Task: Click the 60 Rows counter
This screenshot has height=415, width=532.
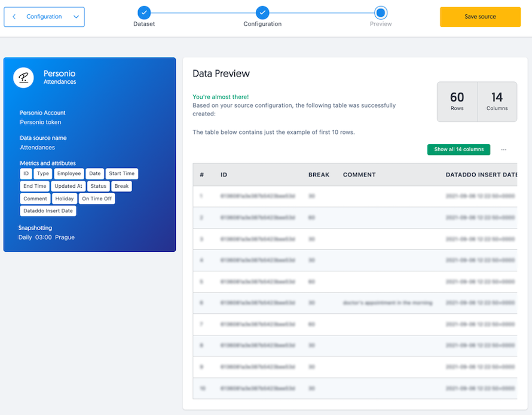Action: tap(457, 102)
